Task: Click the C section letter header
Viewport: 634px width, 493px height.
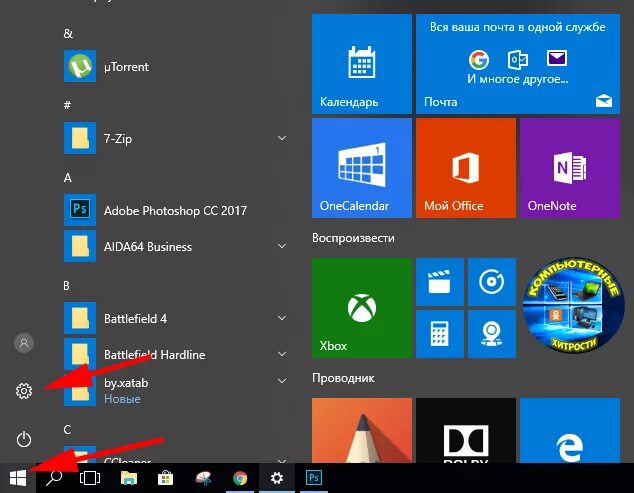Action: pos(67,430)
